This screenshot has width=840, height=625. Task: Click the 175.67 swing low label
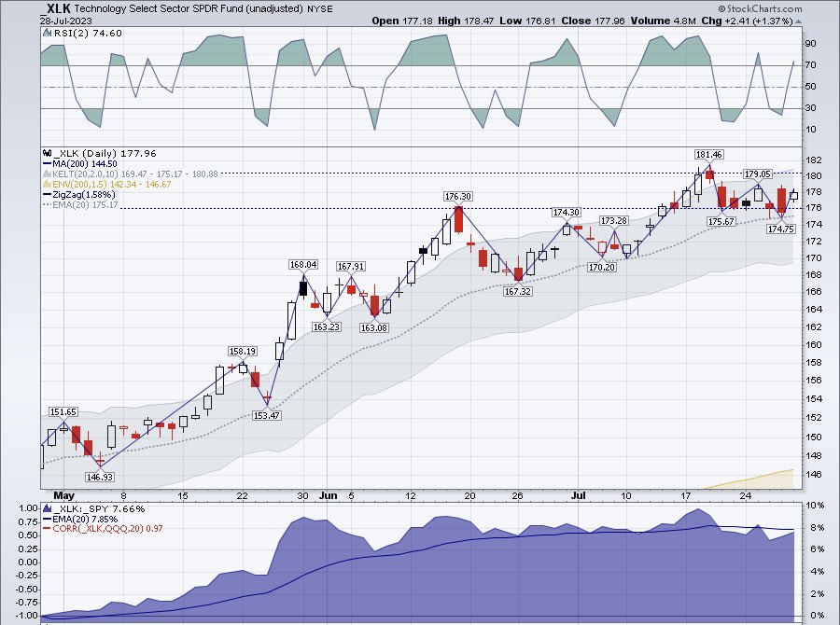click(x=721, y=221)
